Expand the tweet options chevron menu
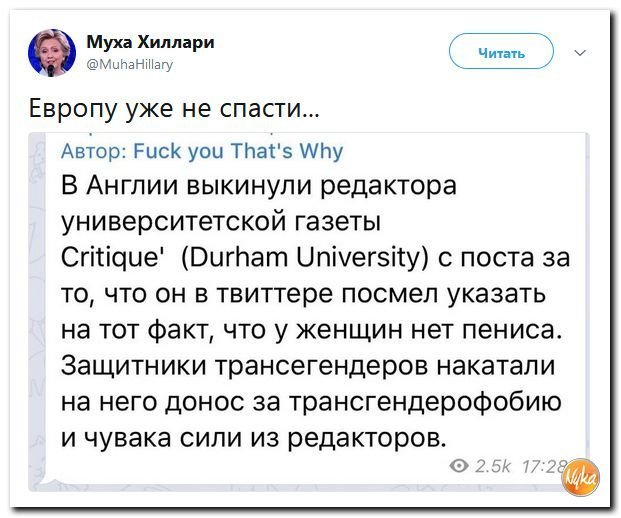The image size is (621, 518). [x=580, y=53]
